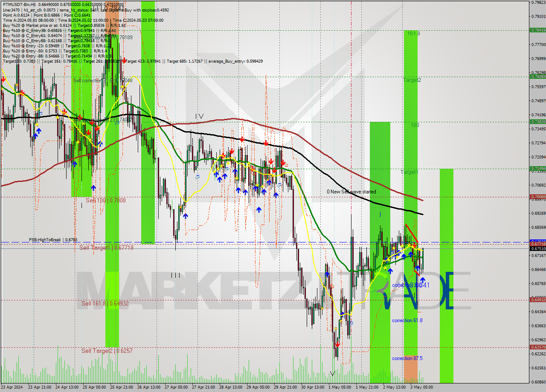Image resolution: width=546 pixels, height=392 pixels.
Task: Click the 0.72794 price axis value
Action: (538, 143)
